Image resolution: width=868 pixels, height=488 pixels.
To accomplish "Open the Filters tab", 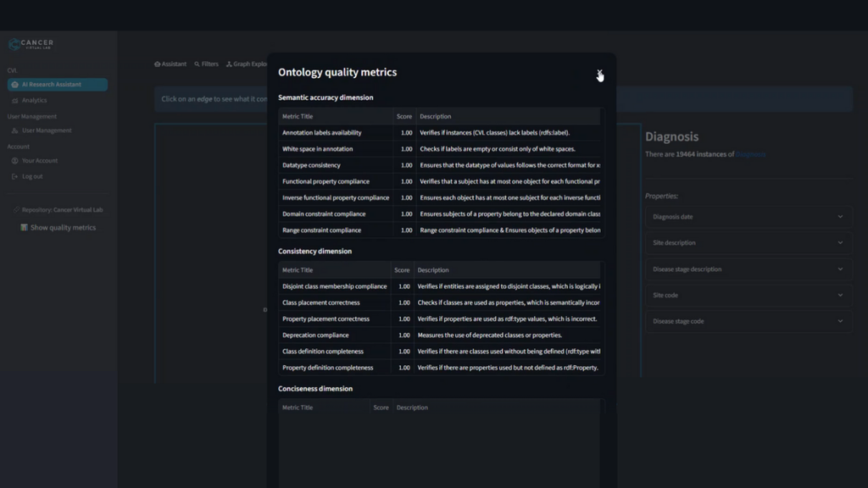I will click(206, 64).
